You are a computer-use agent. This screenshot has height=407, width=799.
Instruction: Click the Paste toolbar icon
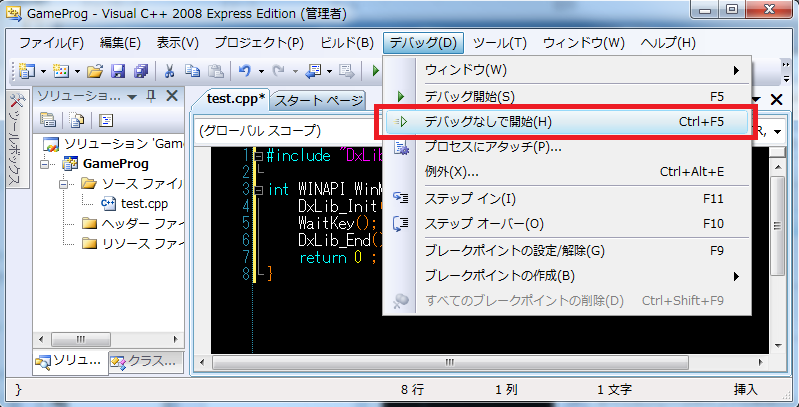point(216,71)
